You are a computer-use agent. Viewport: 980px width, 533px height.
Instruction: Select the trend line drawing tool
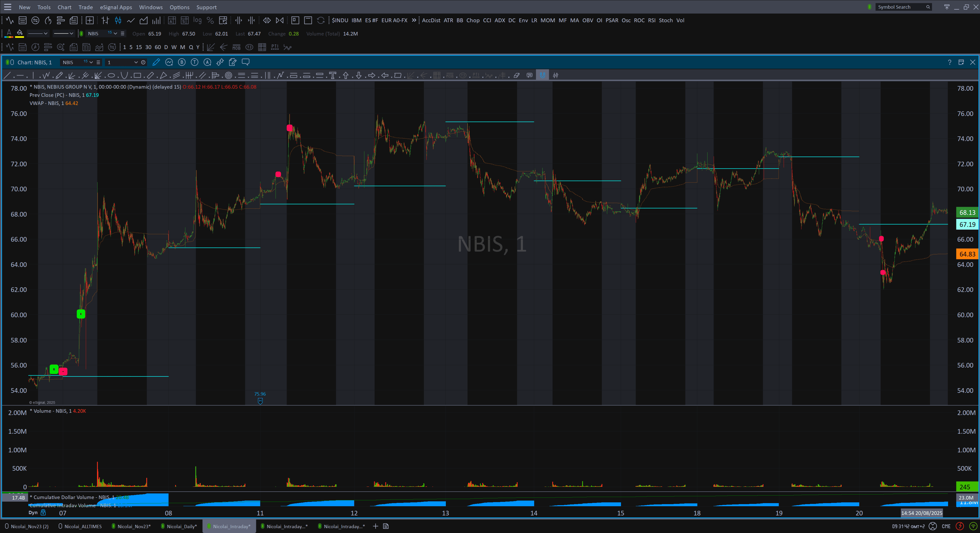tap(7, 75)
